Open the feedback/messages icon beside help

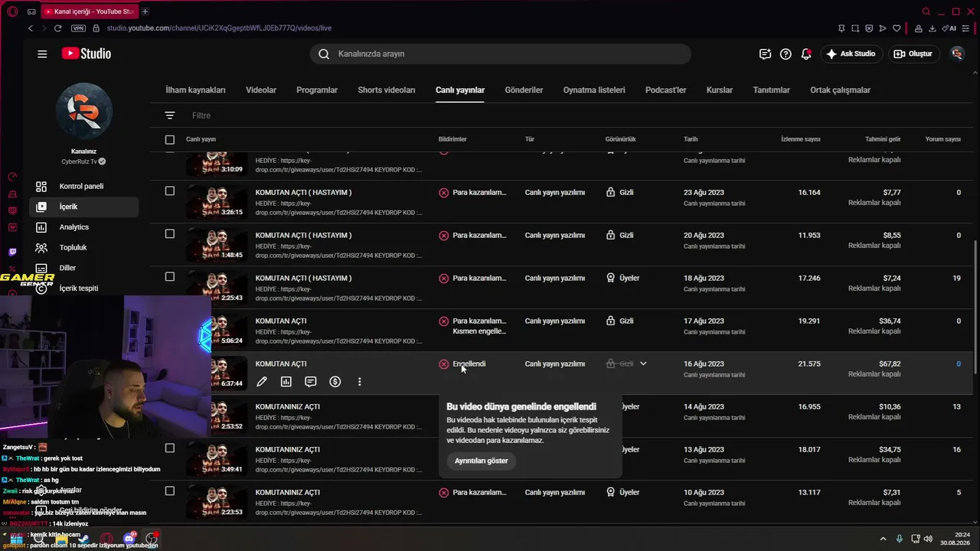click(765, 54)
